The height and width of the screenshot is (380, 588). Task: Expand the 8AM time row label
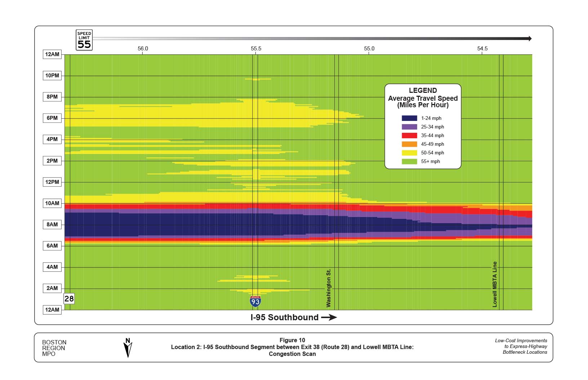tap(52, 225)
